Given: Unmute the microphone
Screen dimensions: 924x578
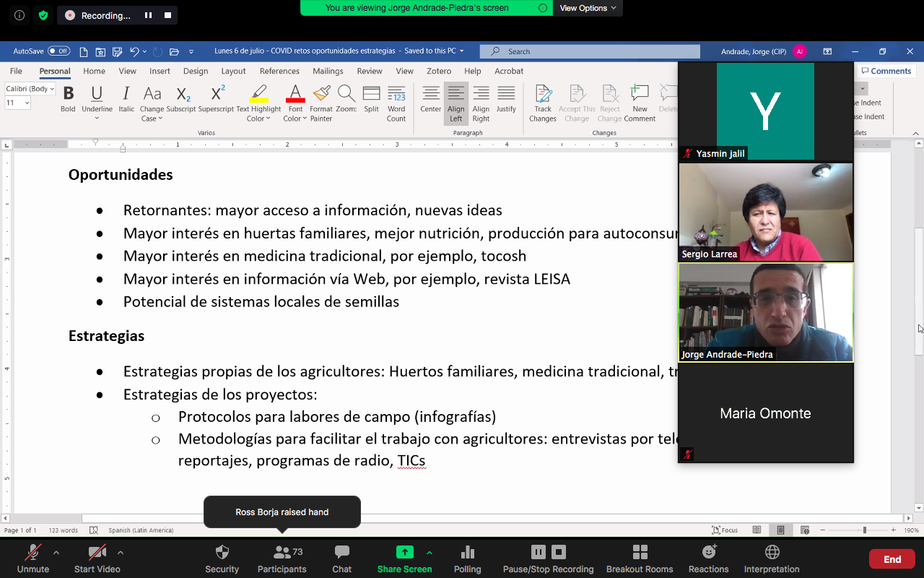Looking at the screenshot, I should pyautogui.click(x=33, y=553).
